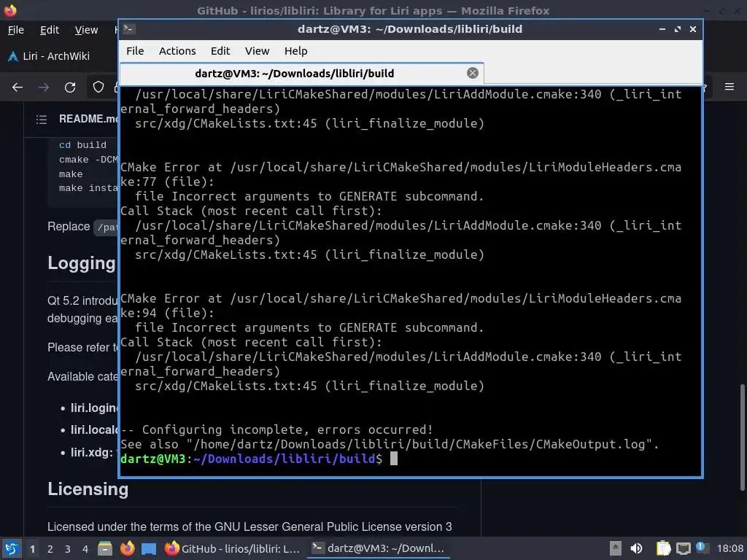Screen dimensions: 747x560
Task: Go back in Firefox
Action: (18, 87)
